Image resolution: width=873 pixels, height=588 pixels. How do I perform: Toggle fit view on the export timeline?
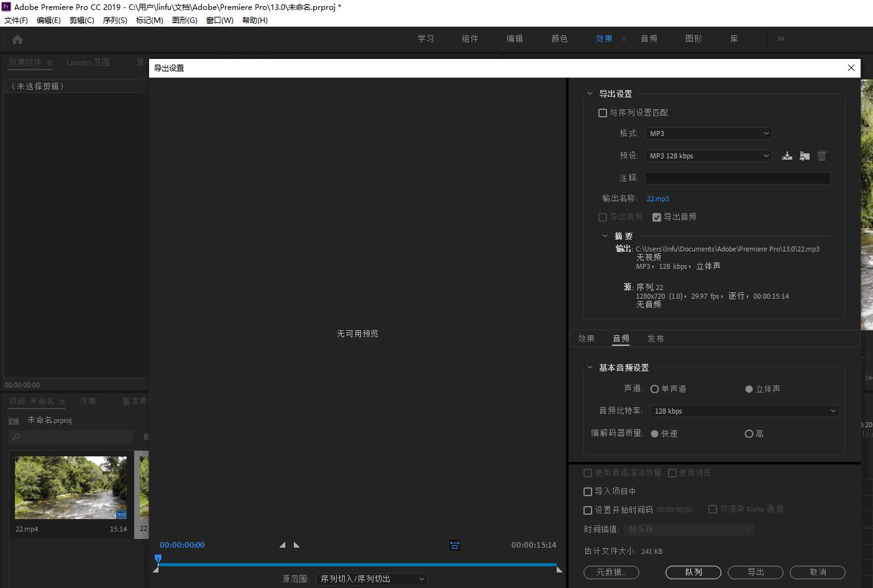point(454,545)
